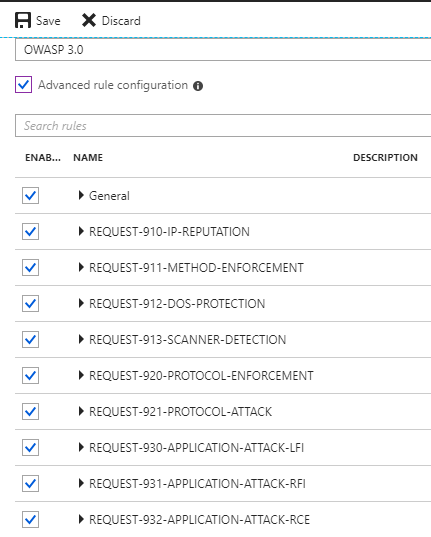Uncheck the Advanced rule configuration checkbox

click(x=23, y=85)
